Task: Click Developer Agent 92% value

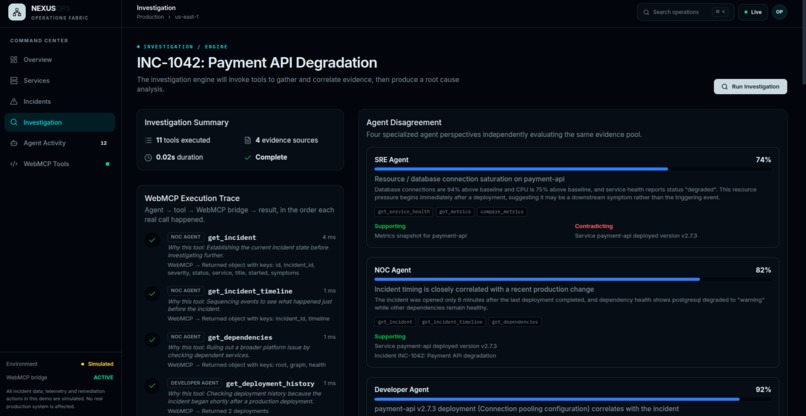Action: click(763, 390)
